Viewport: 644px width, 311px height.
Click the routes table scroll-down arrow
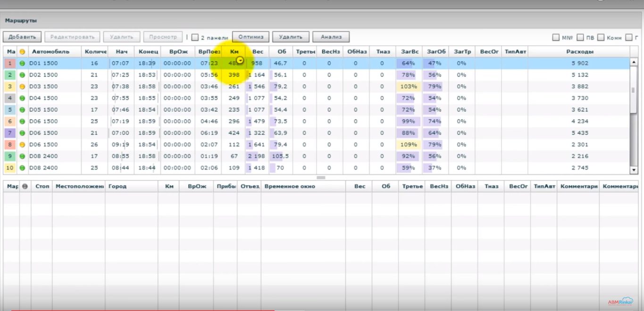[x=634, y=170]
